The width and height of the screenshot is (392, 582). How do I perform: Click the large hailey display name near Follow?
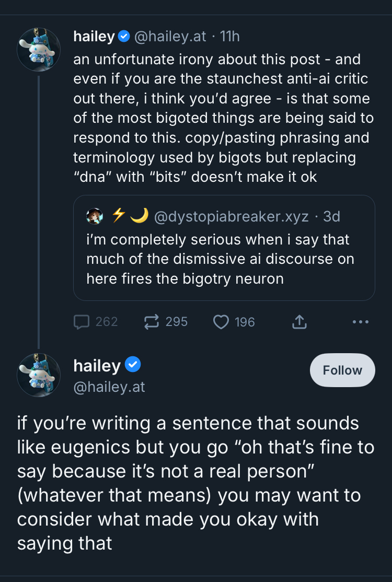click(97, 365)
